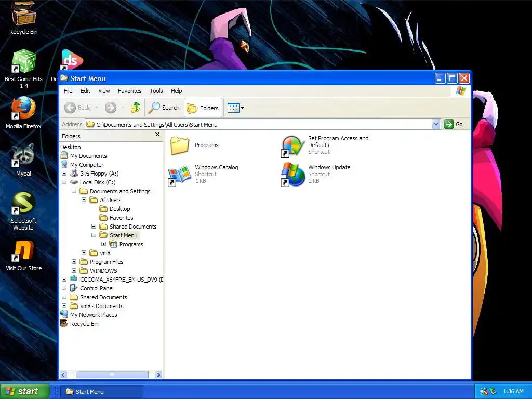This screenshot has height=399, width=532.
Task: Click folder pane horizontal scrollbar thumb
Action: 112,375
